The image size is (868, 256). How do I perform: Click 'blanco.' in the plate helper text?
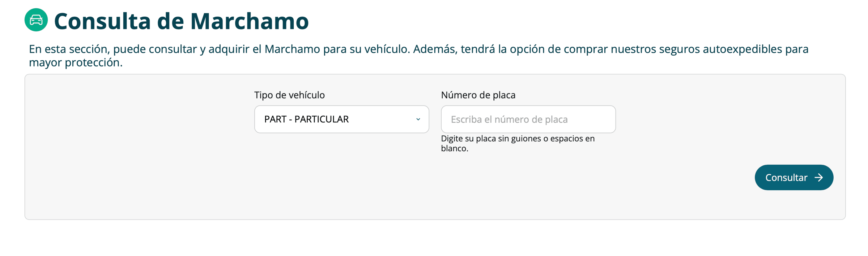click(x=455, y=148)
